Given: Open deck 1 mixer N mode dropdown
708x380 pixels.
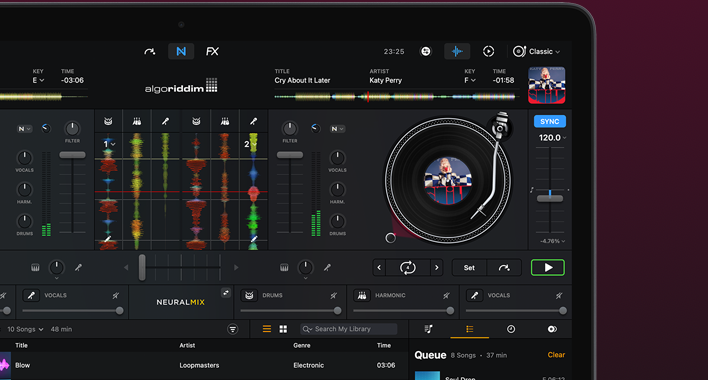Looking at the screenshot, I should point(24,129).
